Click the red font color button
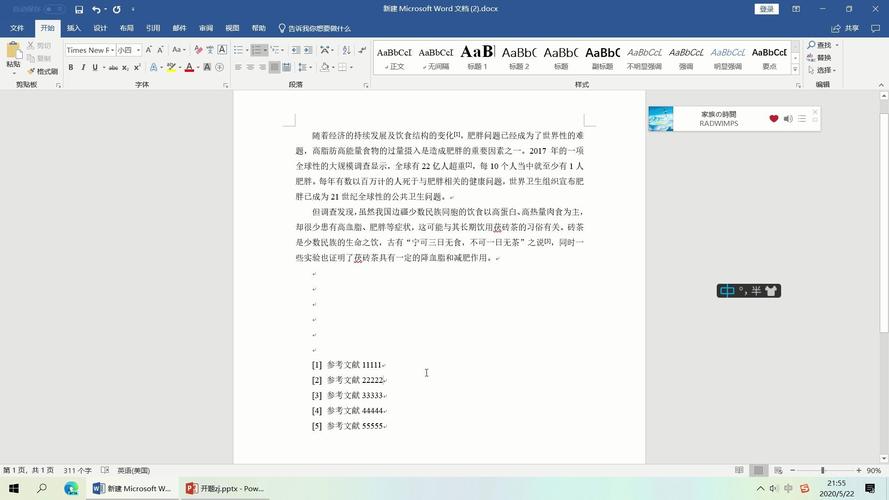The width and height of the screenshot is (889, 500). click(189, 67)
